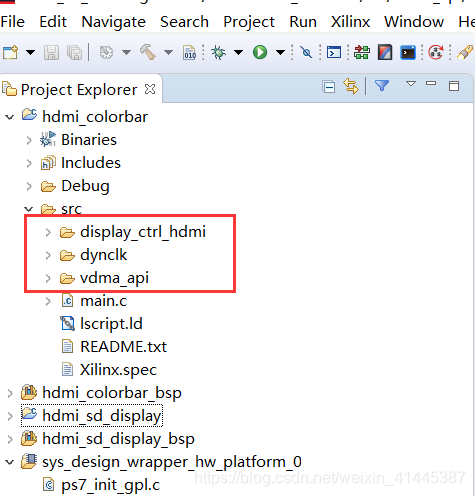Select the main.c file
This screenshot has width=475, height=496.
pyautogui.click(x=104, y=301)
